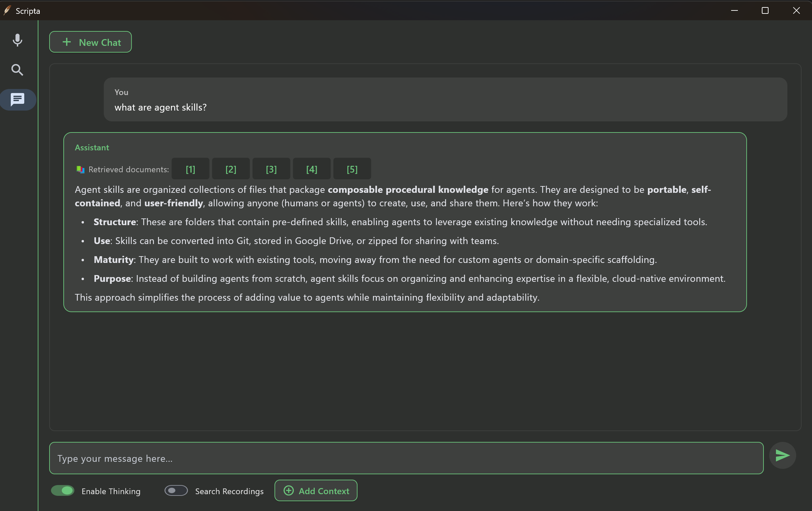Open retrieved document [3]
The width and height of the screenshot is (812, 511).
272,169
